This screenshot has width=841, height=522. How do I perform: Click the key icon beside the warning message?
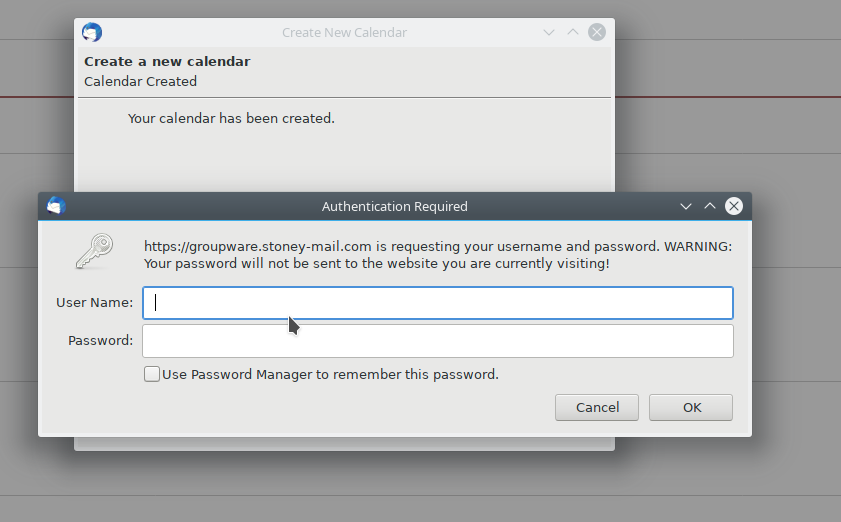click(94, 251)
